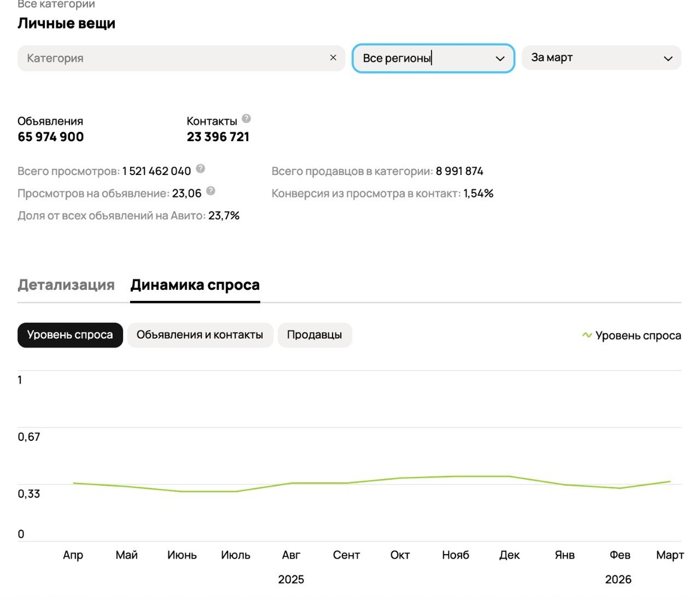Click inside the Все регионы combo box
Image resolution: width=700 pixels, height=600 pixels.
[420, 58]
